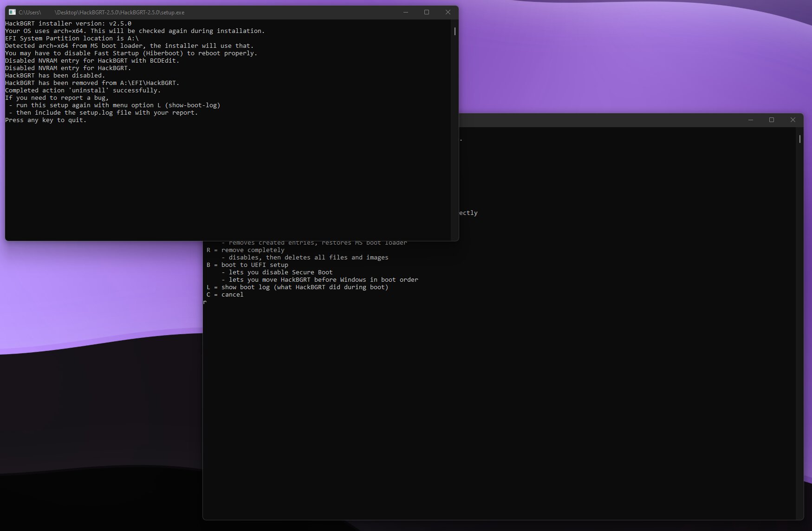Screen dimensions: 812x531
Task: Click the 'HackBGRT has been disabled.' line
Action: pos(55,76)
